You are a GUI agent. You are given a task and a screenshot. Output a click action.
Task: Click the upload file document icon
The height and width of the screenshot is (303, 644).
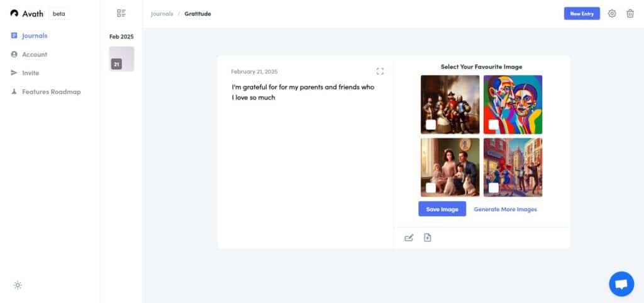coord(428,237)
